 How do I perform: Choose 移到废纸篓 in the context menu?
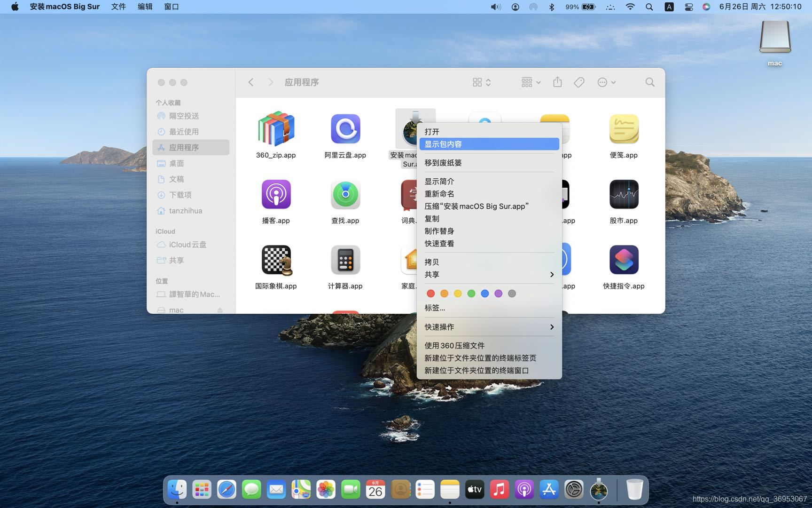489,163
